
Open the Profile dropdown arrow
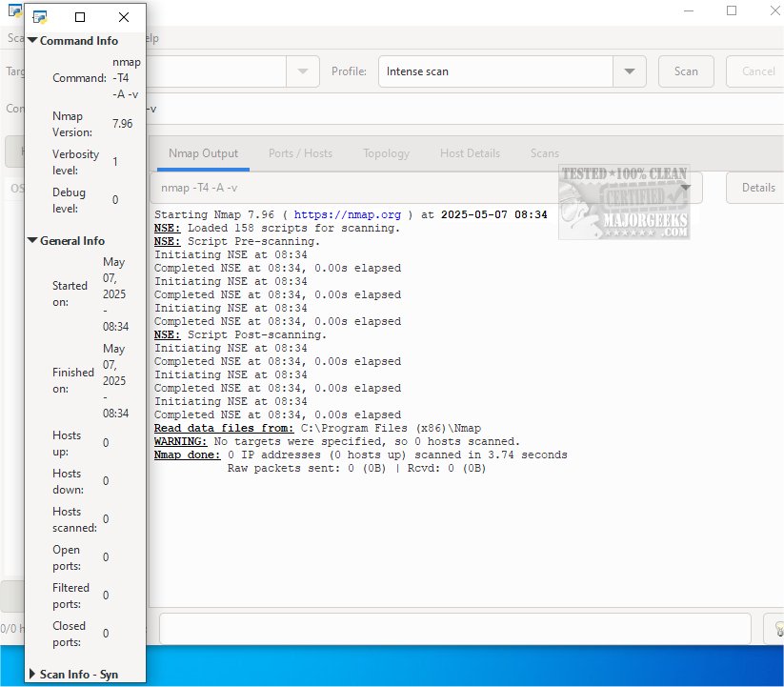tap(630, 71)
